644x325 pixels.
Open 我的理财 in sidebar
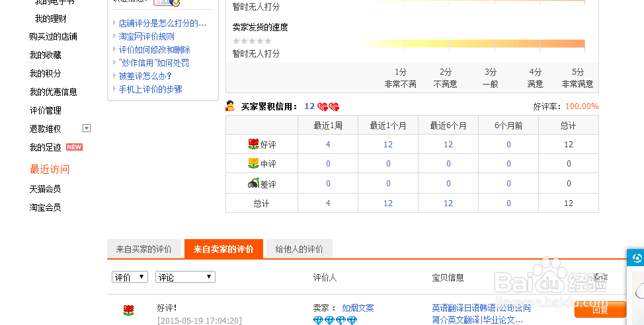click(50, 18)
